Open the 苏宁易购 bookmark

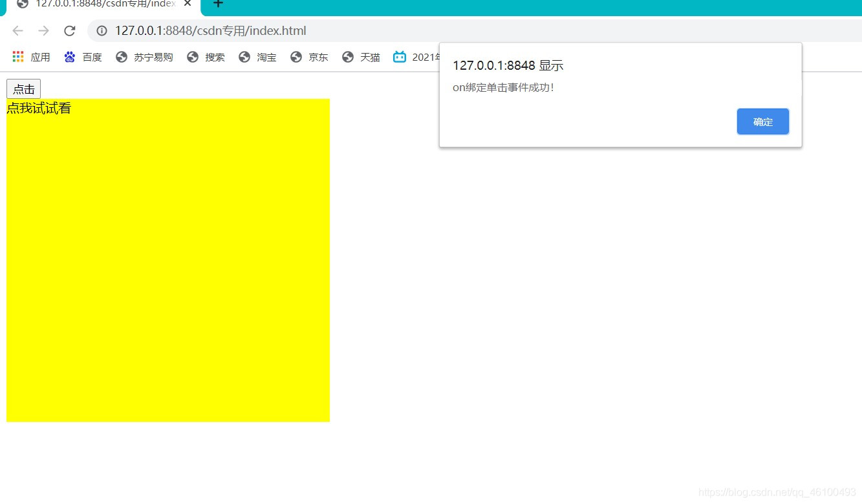coord(144,57)
